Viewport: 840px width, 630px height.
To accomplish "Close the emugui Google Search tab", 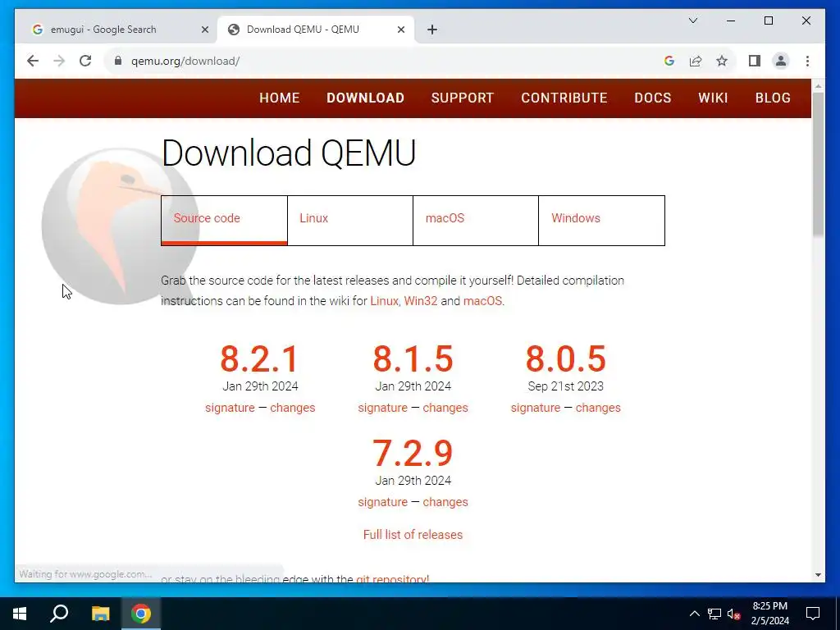I will click(x=204, y=30).
